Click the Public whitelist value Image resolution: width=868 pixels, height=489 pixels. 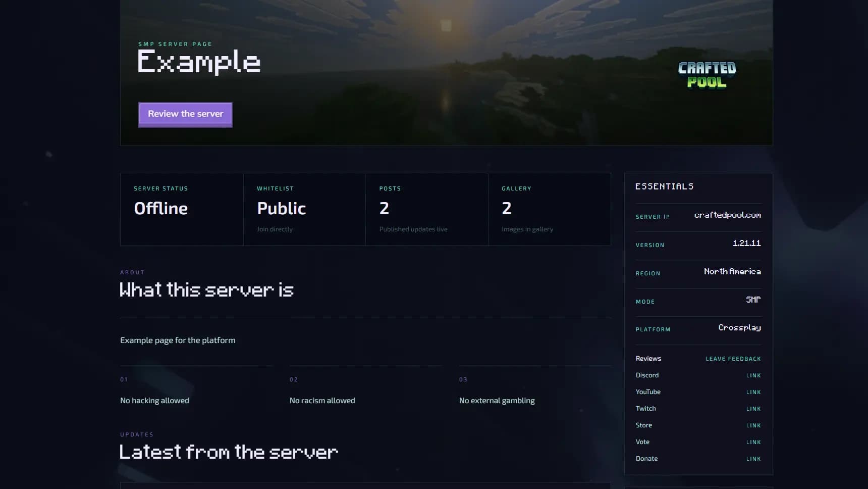[x=281, y=208]
